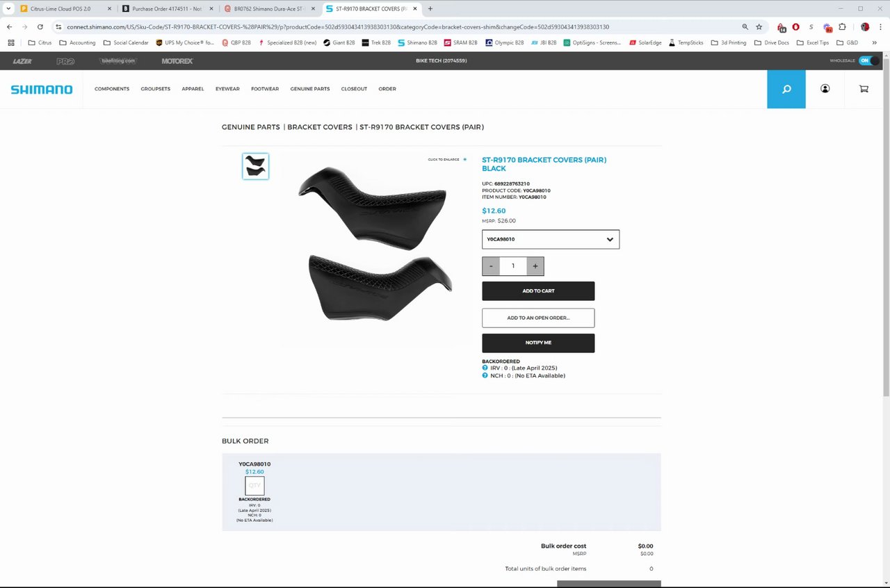
Task: Click the browser address bar URL
Action: pos(338,26)
